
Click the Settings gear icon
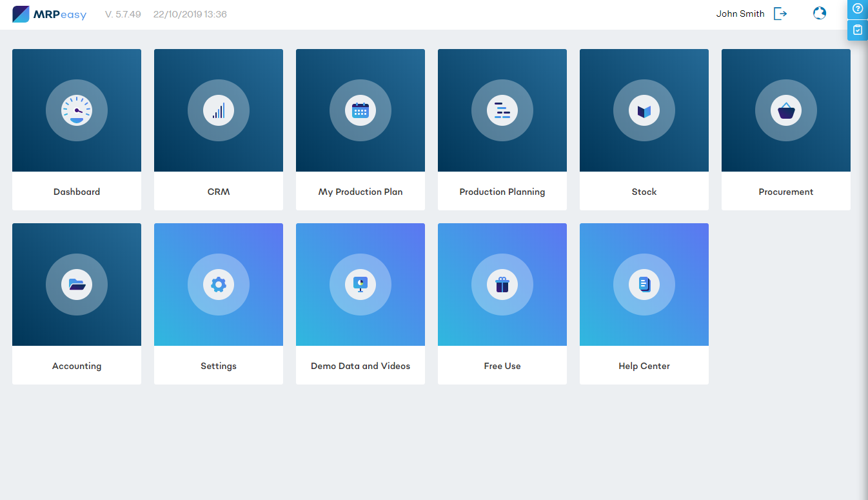tap(219, 285)
